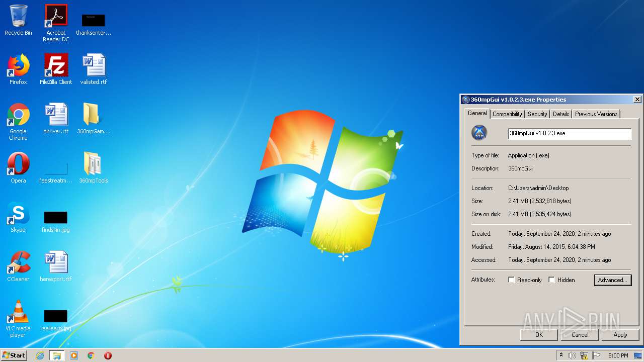This screenshot has width=644, height=362.
Task: Click the Advanced... attributes button
Action: [612, 280]
